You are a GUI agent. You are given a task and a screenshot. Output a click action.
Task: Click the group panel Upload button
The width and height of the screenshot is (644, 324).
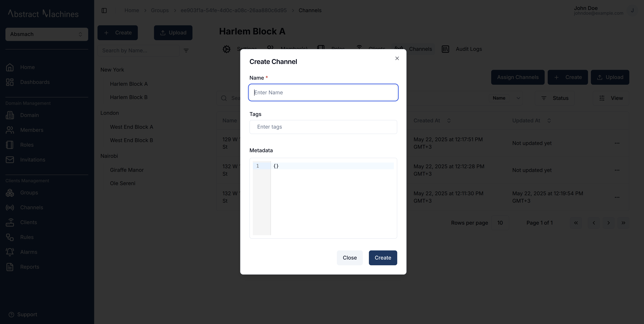point(173,33)
